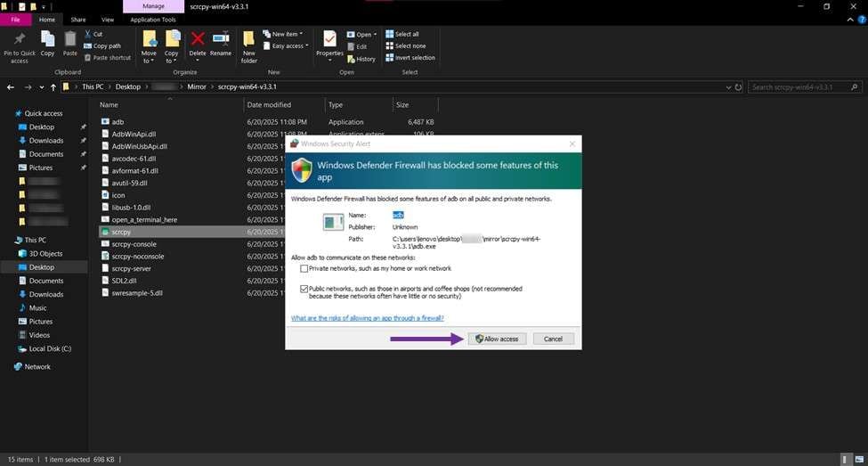Viewport: 868px width, 466px height.
Task: Click the Delete red X icon
Action: pyautogui.click(x=198, y=39)
